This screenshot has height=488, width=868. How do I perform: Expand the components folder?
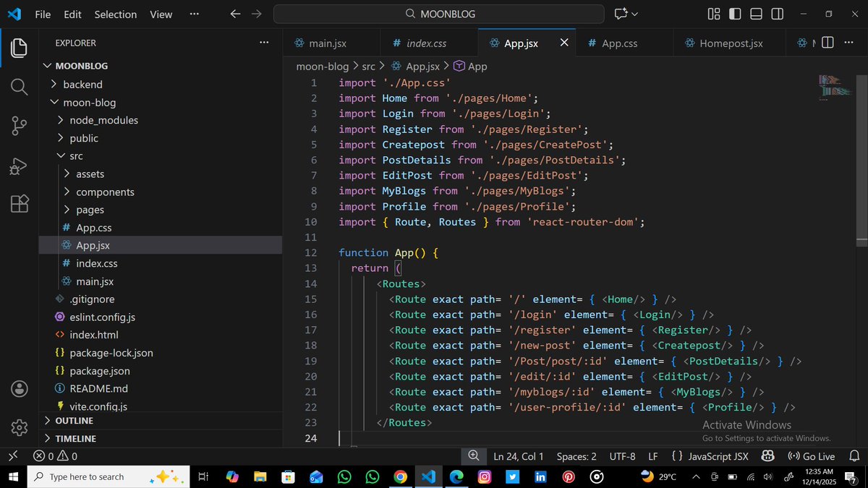click(161, 192)
